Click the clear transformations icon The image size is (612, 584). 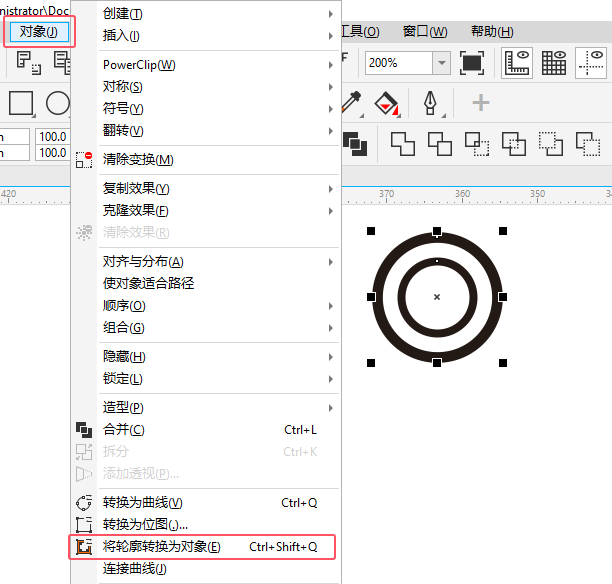click(x=84, y=160)
